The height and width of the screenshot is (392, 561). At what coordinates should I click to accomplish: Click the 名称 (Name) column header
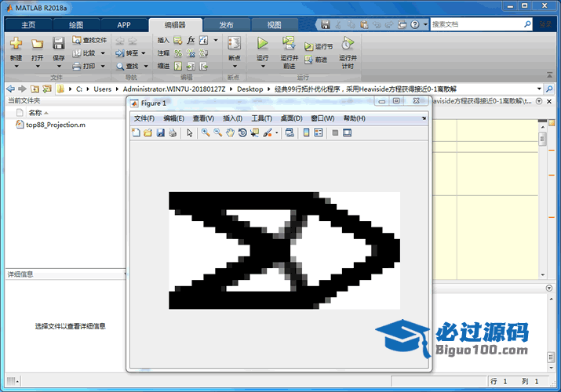(35, 113)
